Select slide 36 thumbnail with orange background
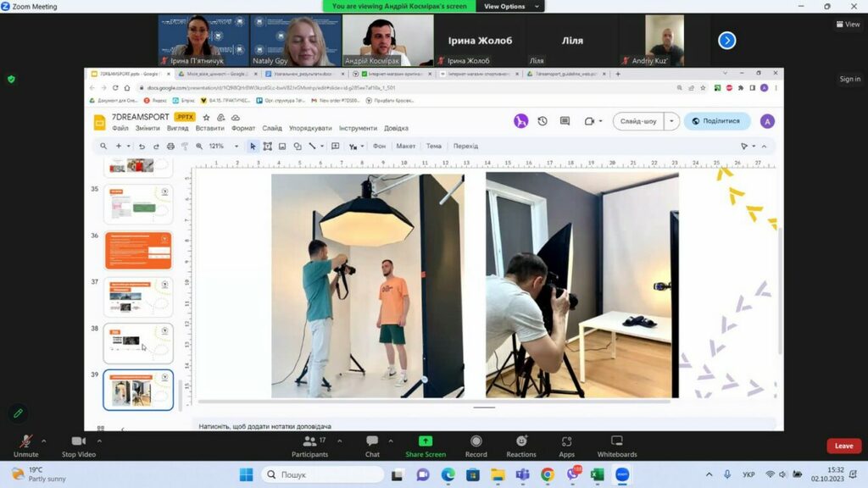Screen dimensions: 868x488 pos(137,251)
